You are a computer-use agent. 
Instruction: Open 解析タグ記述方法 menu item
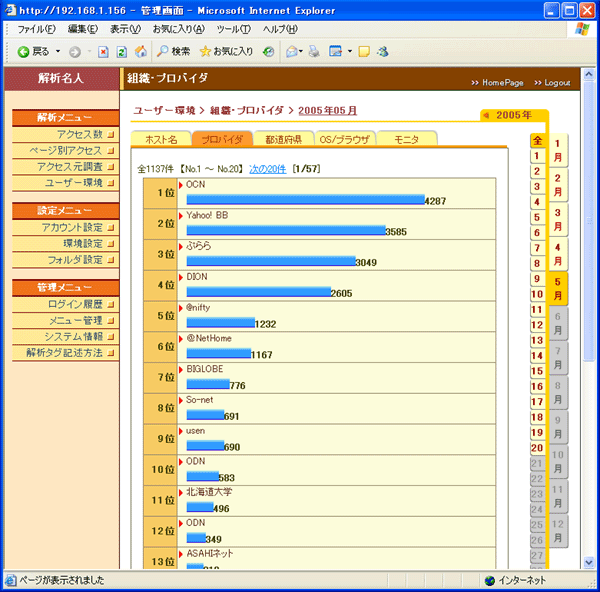click(65, 352)
